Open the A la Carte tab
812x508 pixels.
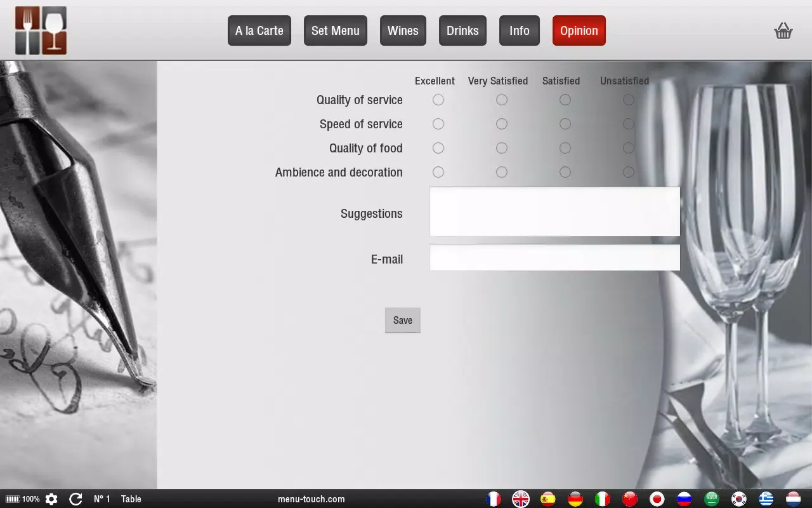pos(259,30)
